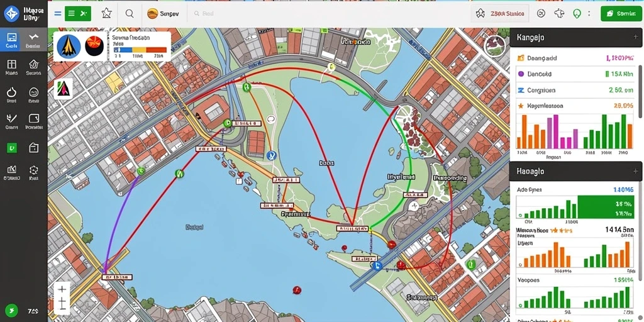Click the map compass icon at top right
644x322 pixels.
(494, 45)
